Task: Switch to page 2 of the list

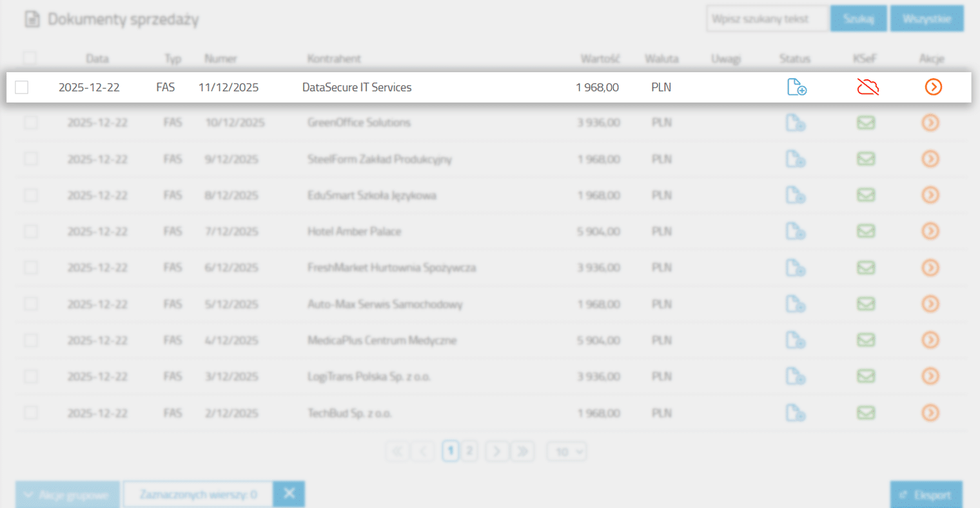Action: point(469,451)
